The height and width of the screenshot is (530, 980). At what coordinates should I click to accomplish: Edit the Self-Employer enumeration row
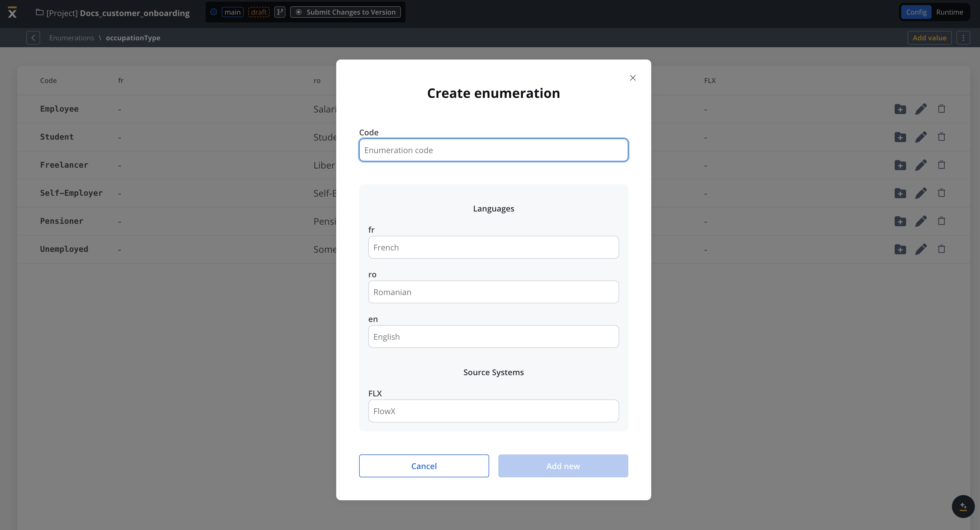(921, 193)
